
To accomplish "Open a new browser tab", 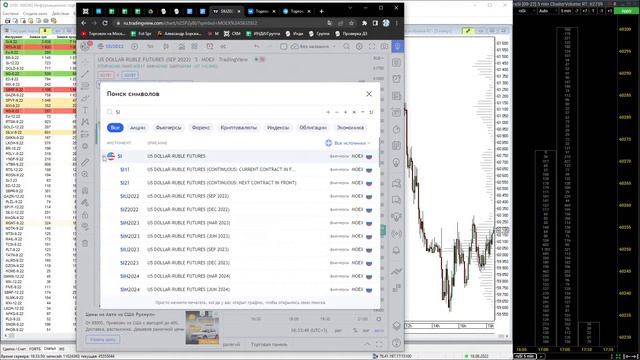I will tap(322, 11).
